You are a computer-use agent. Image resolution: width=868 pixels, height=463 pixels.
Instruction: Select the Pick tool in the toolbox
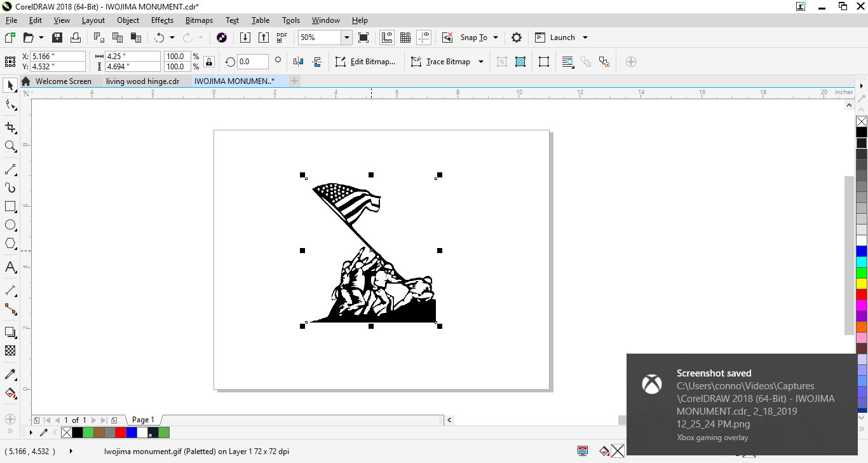pos(10,85)
